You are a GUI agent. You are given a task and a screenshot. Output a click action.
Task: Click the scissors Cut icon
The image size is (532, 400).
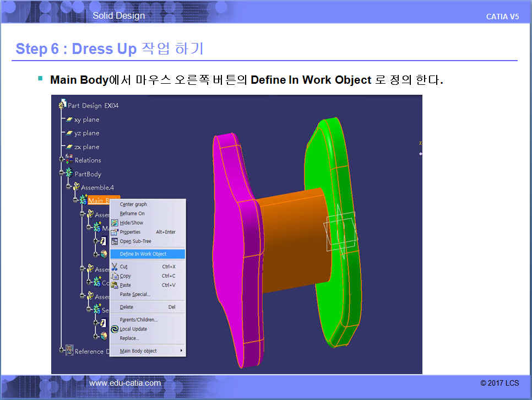115,267
